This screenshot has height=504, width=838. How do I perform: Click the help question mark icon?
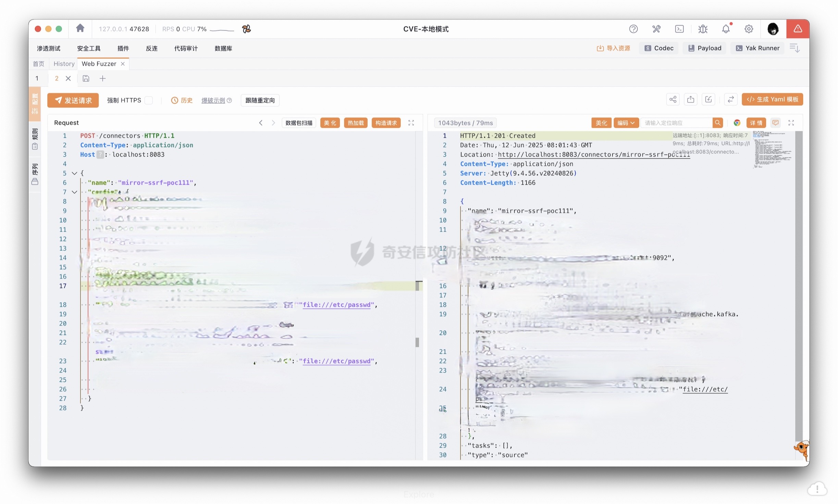tap(633, 29)
